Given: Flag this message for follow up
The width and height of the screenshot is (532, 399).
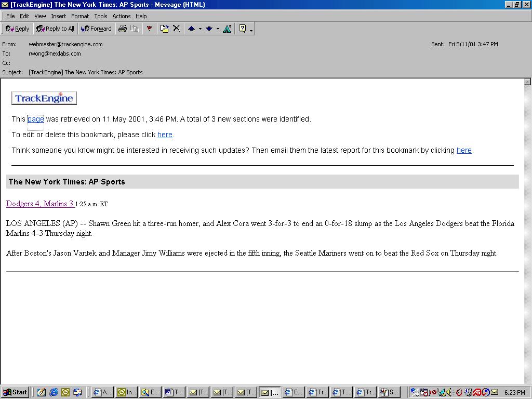Looking at the screenshot, I should click(149, 29).
